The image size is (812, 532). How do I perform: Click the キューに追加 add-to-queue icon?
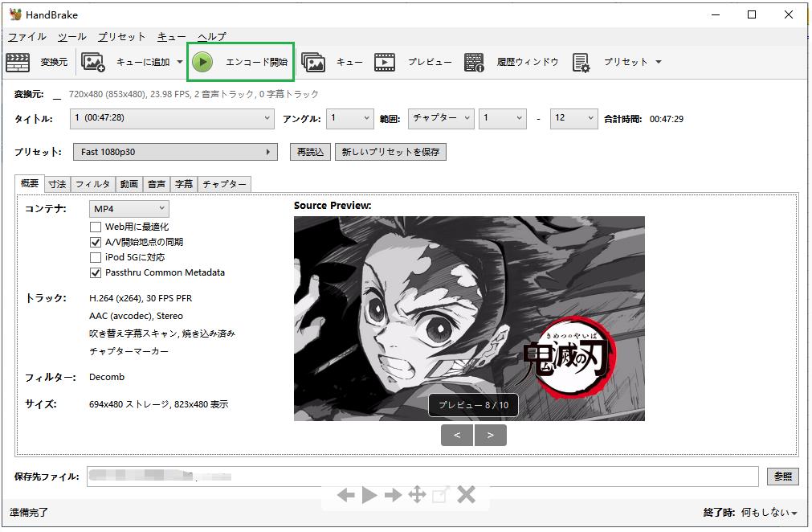tap(93, 62)
